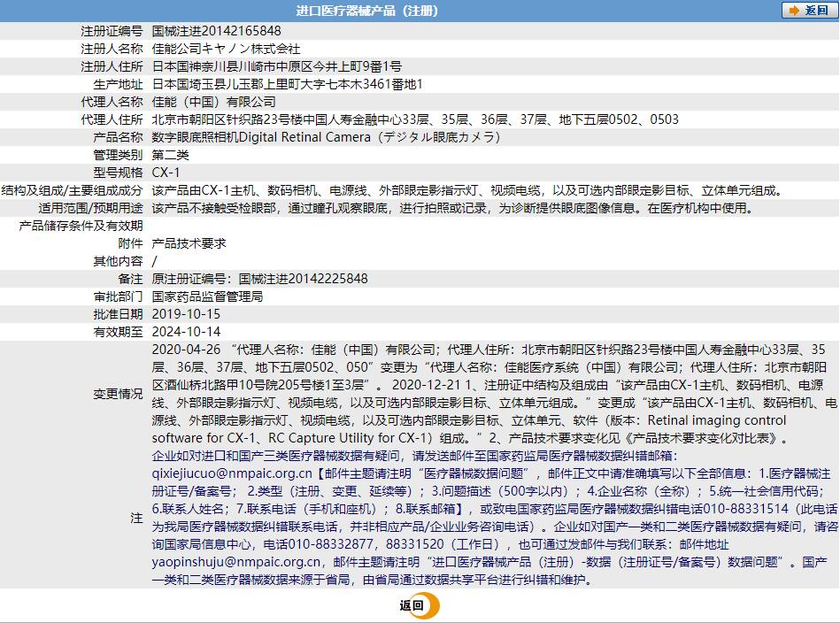Viewport: 840px width, 623px height.
Task: Click approving department 国家药品监督管理局
Action: (207, 296)
